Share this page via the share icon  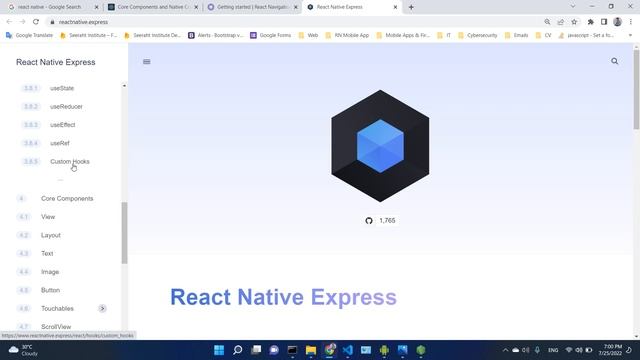(x=560, y=22)
